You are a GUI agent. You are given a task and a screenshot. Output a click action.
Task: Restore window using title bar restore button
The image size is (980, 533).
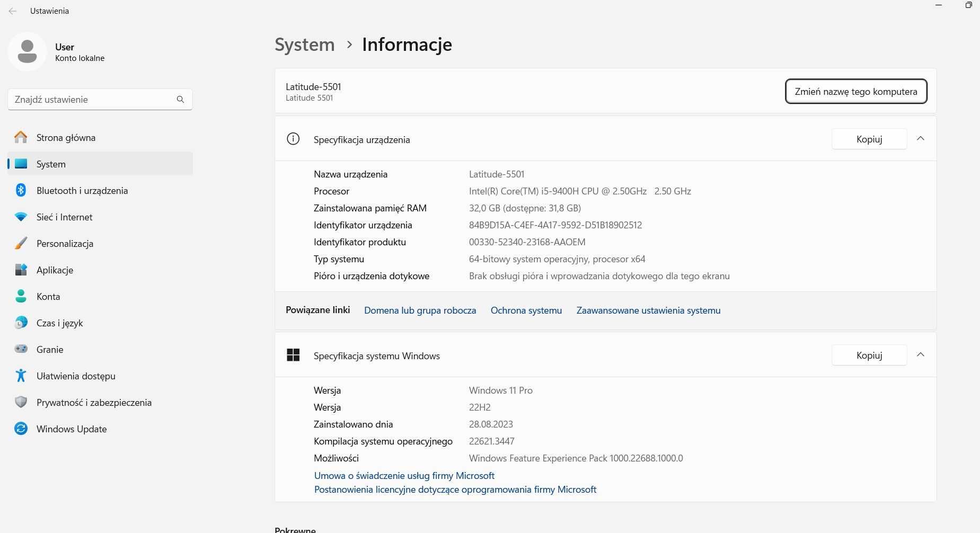[968, 5]
